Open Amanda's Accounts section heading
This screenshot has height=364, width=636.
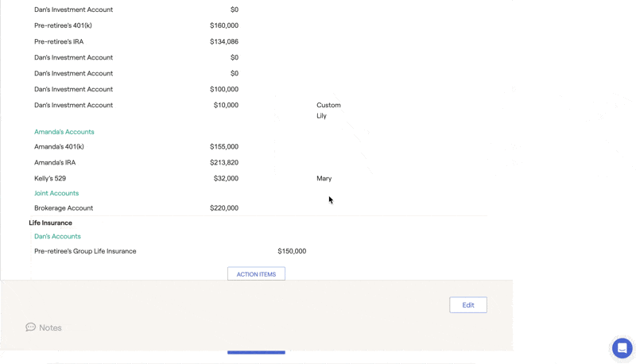[64, 132]
